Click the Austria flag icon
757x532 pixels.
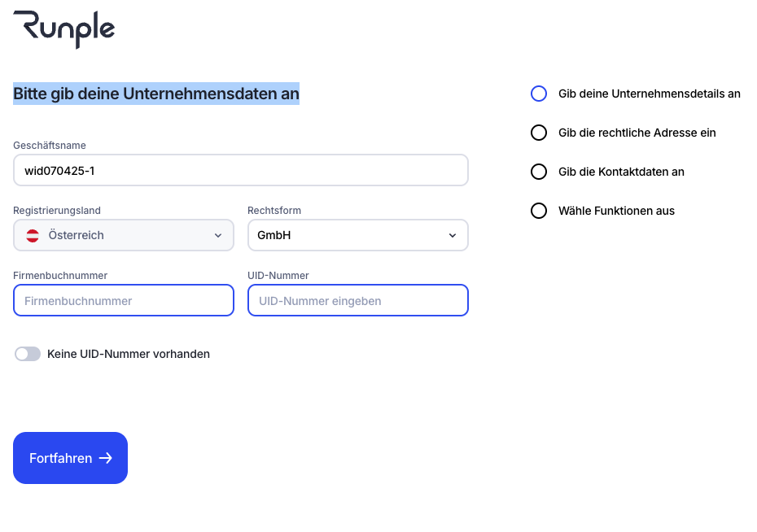[x=33, y=236]
